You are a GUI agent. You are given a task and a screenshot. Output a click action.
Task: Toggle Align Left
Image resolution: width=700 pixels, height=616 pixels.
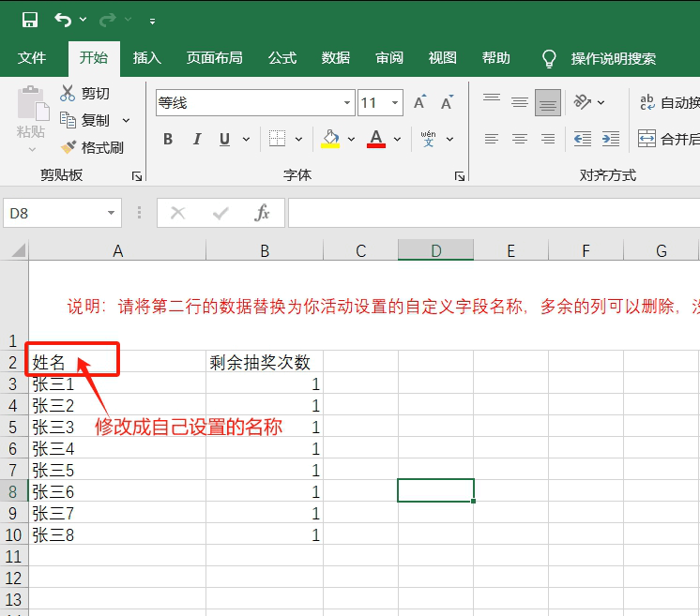coord(492,139)
